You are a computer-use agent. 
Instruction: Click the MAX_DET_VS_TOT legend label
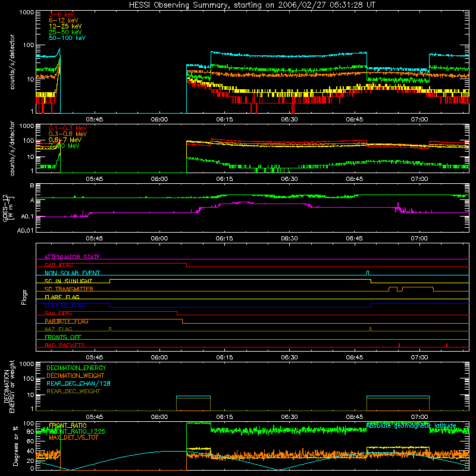74,437
